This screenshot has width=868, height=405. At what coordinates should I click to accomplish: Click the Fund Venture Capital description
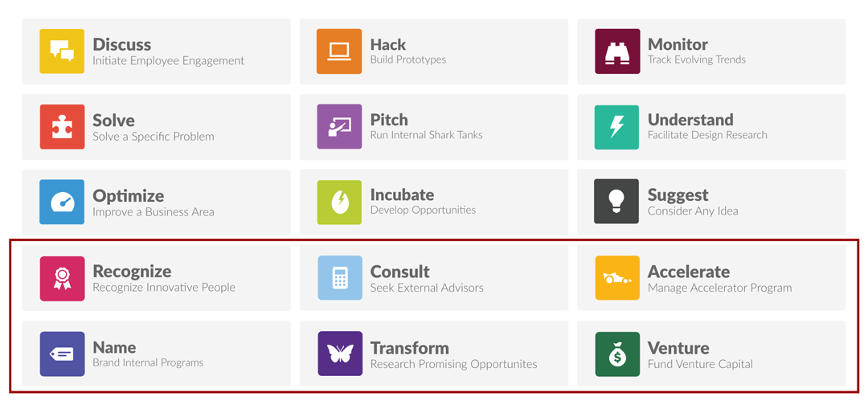pos(700,364)
